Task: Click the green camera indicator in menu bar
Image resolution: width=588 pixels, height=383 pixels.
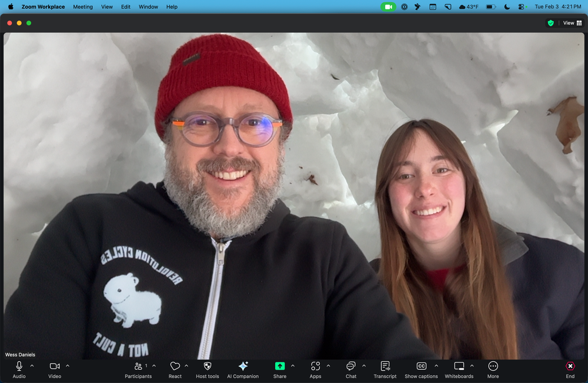Action: point(388,6)
